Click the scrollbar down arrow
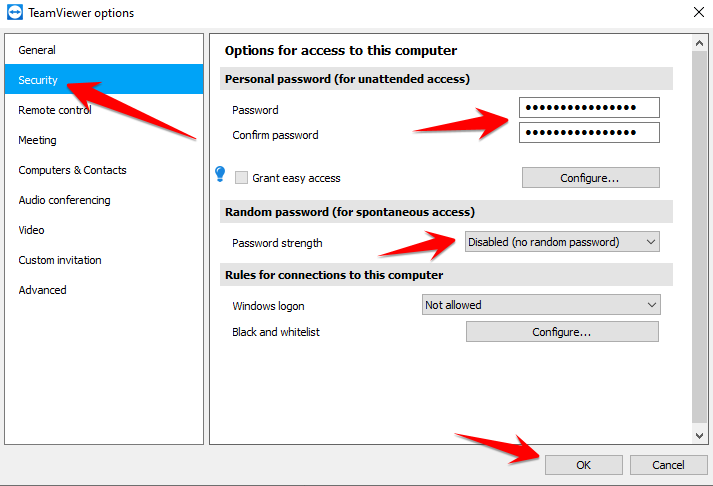 699,436
